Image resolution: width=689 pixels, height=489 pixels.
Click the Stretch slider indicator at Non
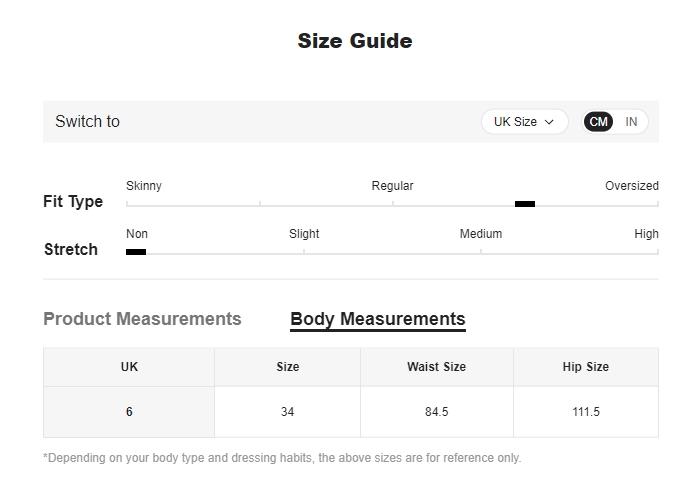pyautogui.click(x=136, y=252)
